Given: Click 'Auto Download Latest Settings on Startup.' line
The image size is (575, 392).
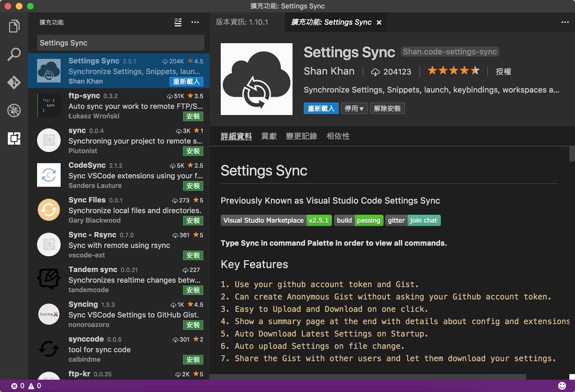Looking at the screenshot, I should pos(331,334).
